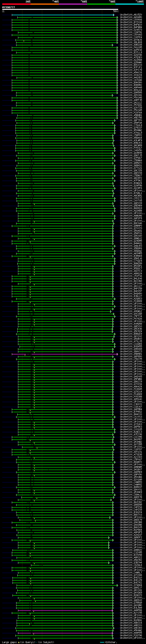
Task: Select the UniRef100_P29764 label
Action: pos(131,113)
